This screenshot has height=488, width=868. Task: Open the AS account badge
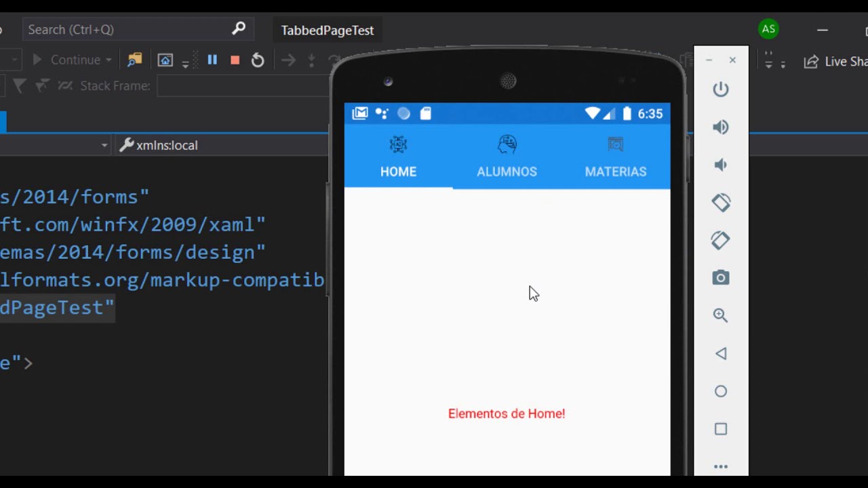[768, 29]
